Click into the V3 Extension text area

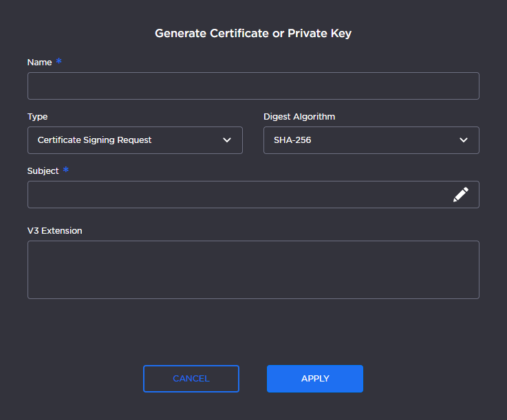253,269
